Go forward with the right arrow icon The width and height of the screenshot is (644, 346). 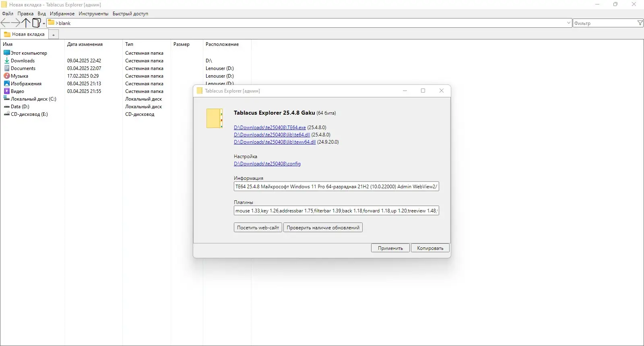(15, 23)
